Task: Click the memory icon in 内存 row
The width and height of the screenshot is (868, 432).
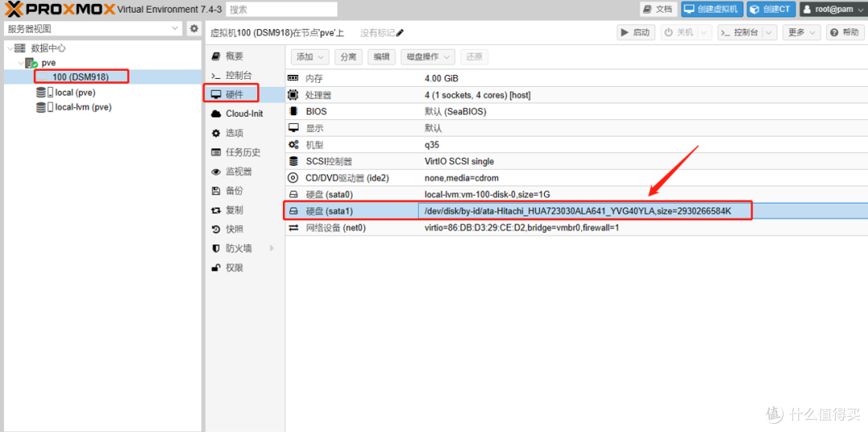Action: coord(293,79)
